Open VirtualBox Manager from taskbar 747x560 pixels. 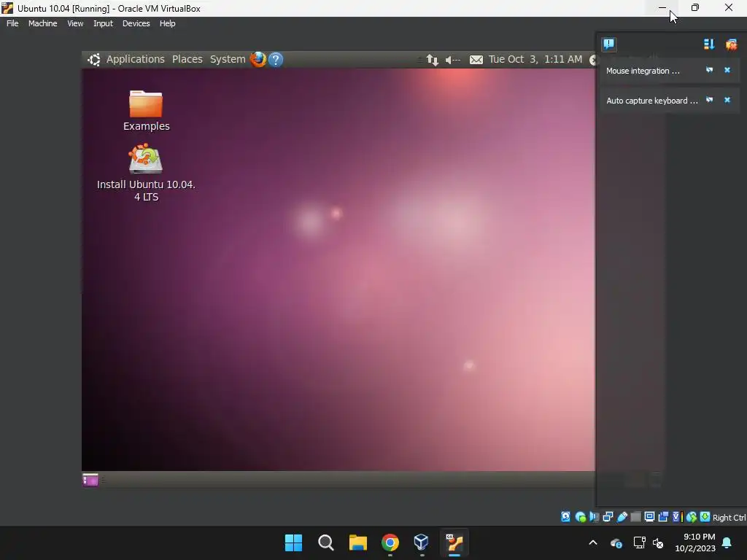(x=421, y=542)
